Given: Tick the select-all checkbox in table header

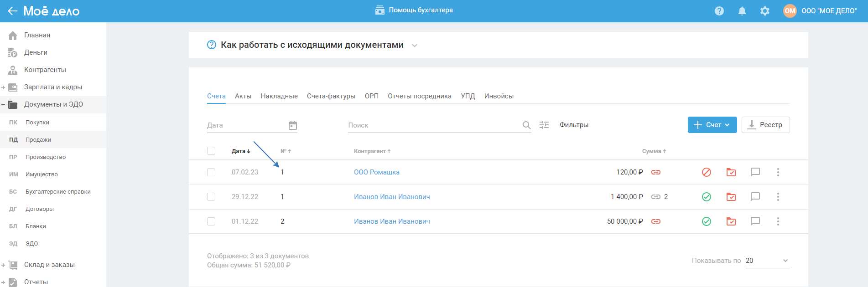Looking at the screenshot, I should click(211, 151).
